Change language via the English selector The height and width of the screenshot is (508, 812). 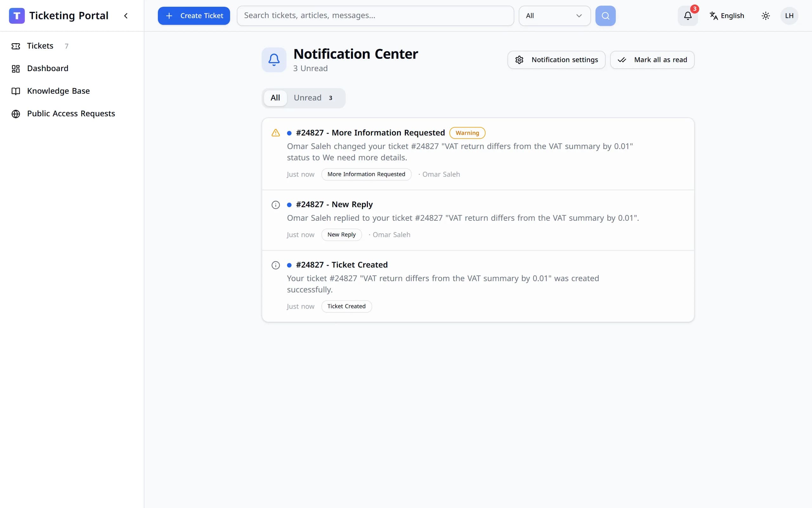coord(727,16)
